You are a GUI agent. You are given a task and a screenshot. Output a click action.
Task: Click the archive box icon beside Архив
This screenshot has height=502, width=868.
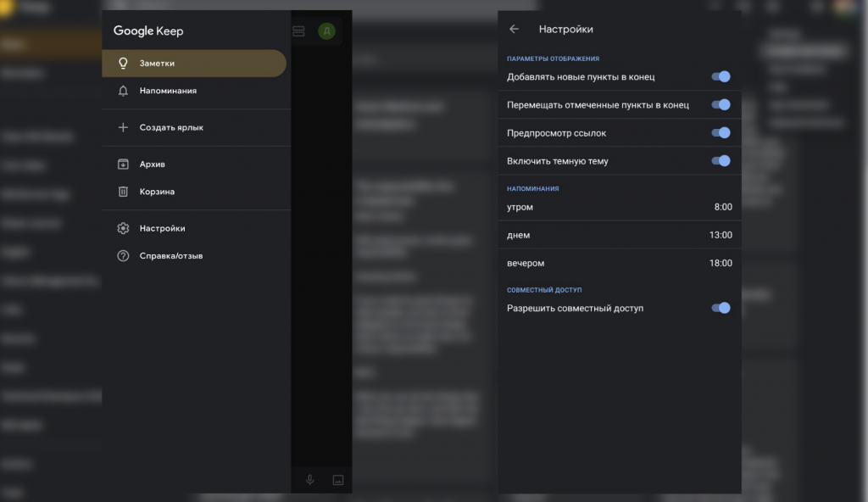[123, 164]
